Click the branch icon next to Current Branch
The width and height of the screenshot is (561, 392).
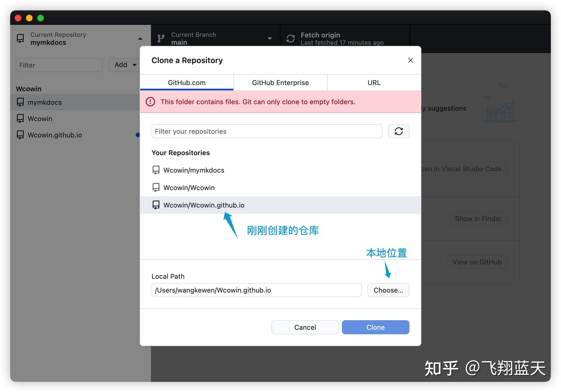(x=161, y=38)
